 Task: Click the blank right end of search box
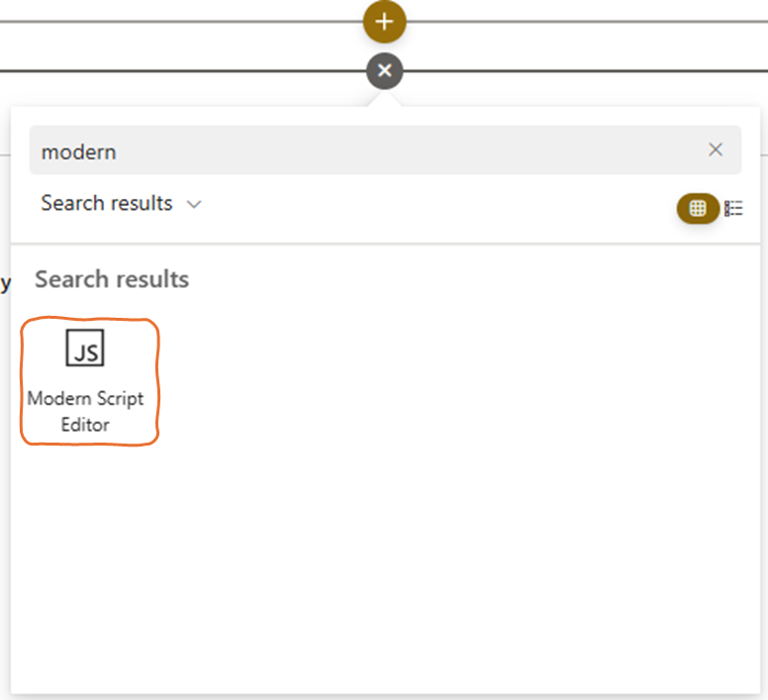coord(643,150)
